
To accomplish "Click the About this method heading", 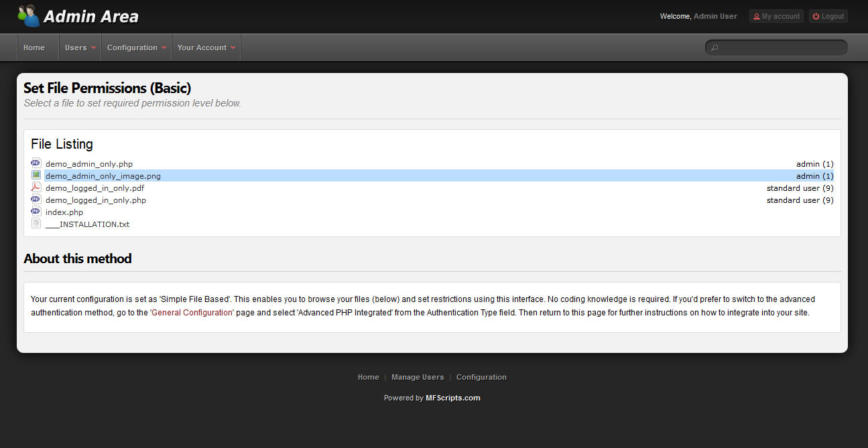I will coord(78,258).
